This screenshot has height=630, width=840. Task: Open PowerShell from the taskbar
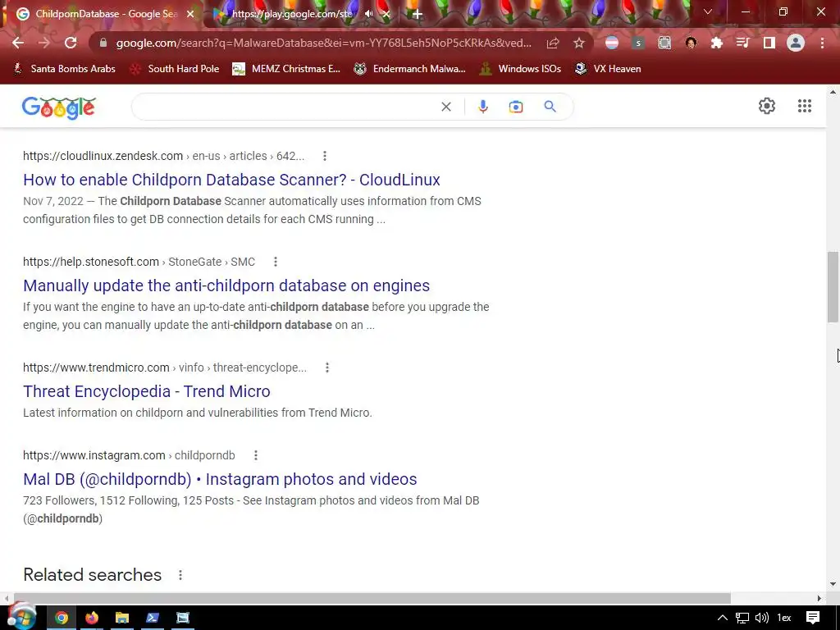(x=153, y=618)
